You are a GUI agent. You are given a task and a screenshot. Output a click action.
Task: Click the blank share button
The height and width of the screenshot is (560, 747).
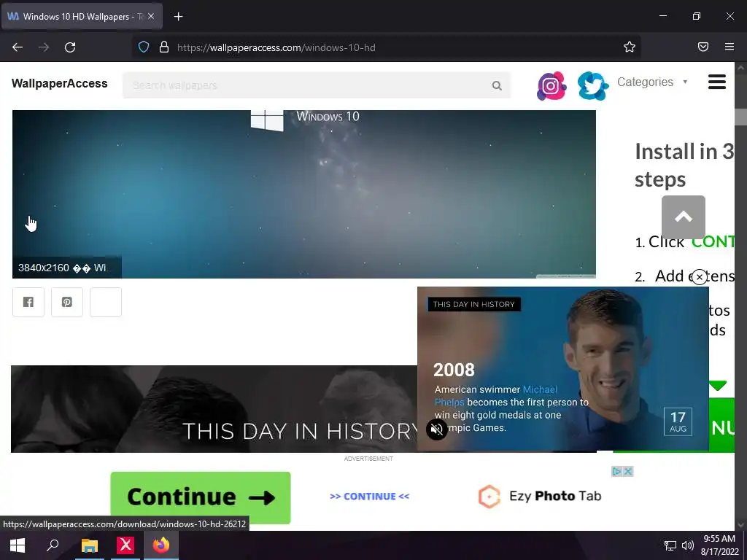pyautogui.click(x=106, y=302)
